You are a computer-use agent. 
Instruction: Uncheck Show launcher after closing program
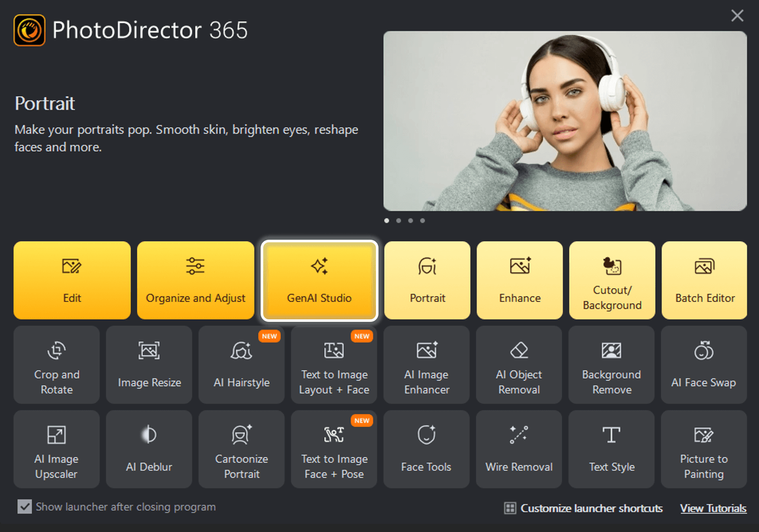point(24,506)
